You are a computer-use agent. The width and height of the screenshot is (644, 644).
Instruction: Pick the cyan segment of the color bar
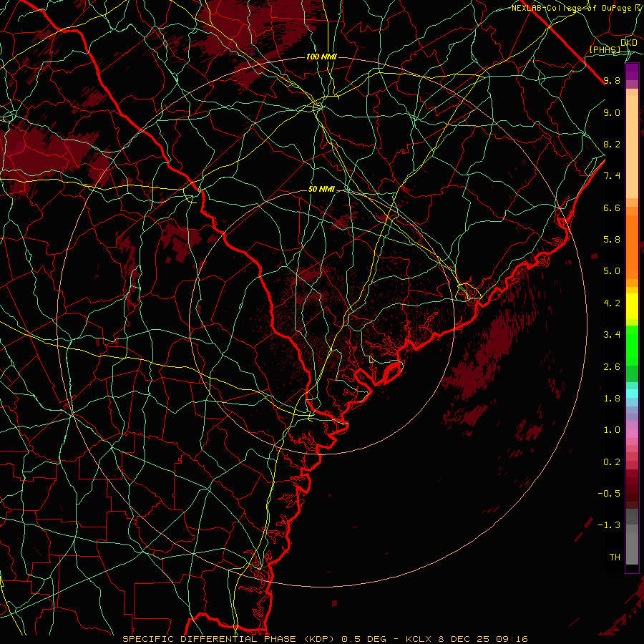[632, 394]
